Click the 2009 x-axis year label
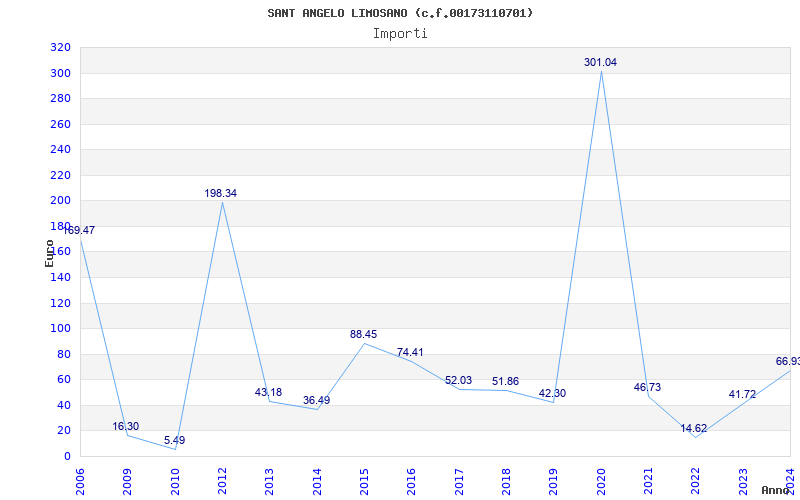The image size is (800, 500). (128, 482)
